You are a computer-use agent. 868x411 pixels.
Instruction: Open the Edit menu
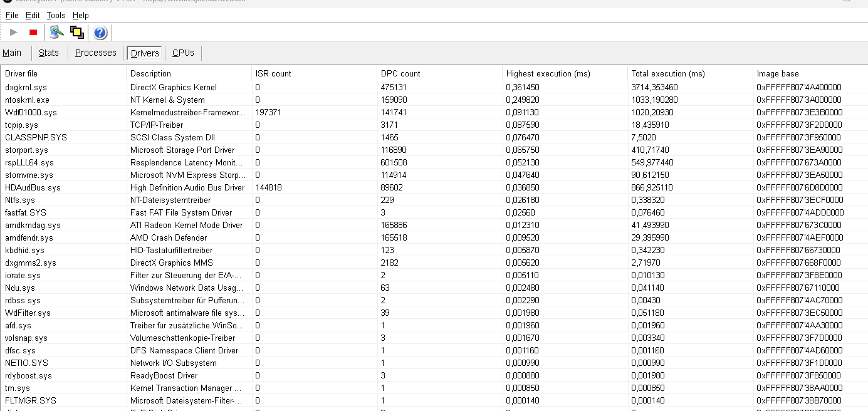click(x=33, y=15)
